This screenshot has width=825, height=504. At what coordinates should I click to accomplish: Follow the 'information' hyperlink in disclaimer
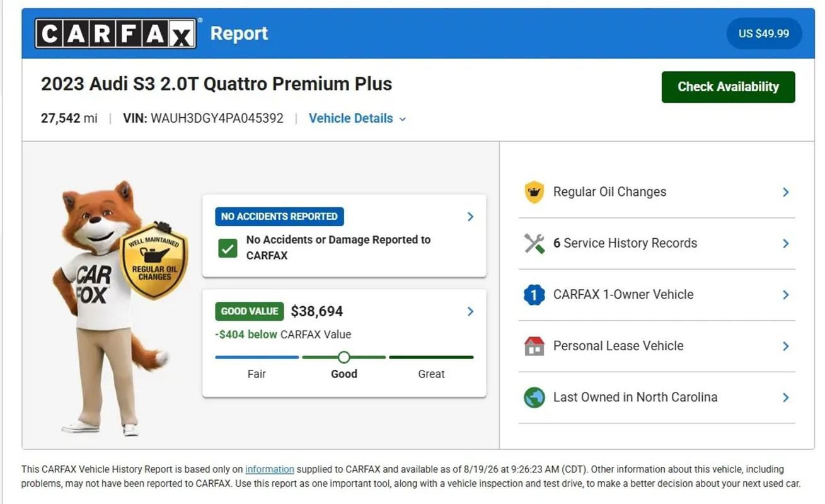270,469
